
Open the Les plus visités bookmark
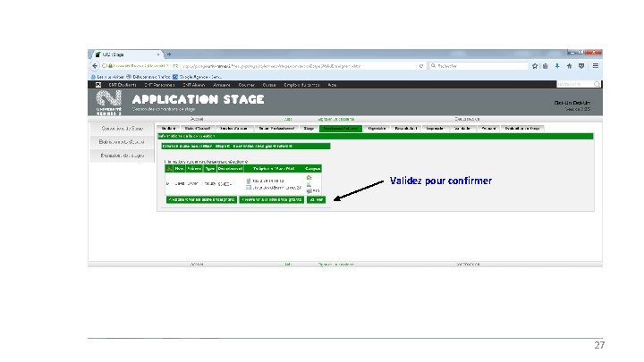tap(107, 77)
